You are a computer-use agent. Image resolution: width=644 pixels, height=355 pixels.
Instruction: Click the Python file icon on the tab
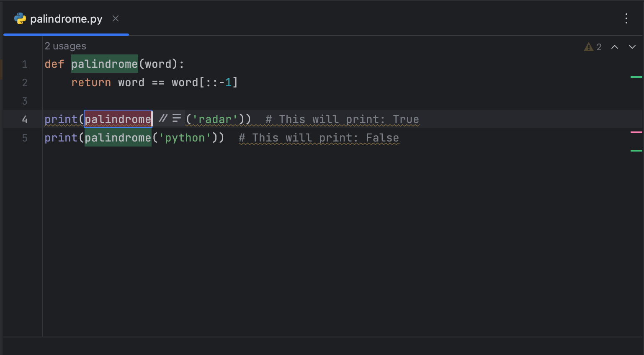tap(20, 19)
